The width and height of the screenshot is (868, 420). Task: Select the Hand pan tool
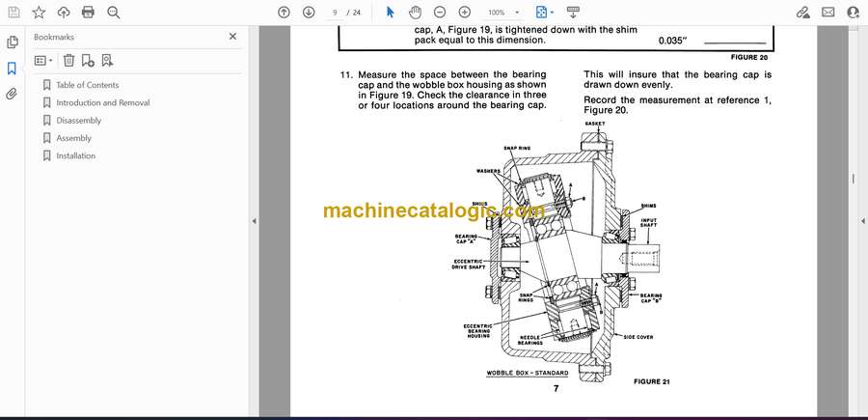click(x=415, y=13)
